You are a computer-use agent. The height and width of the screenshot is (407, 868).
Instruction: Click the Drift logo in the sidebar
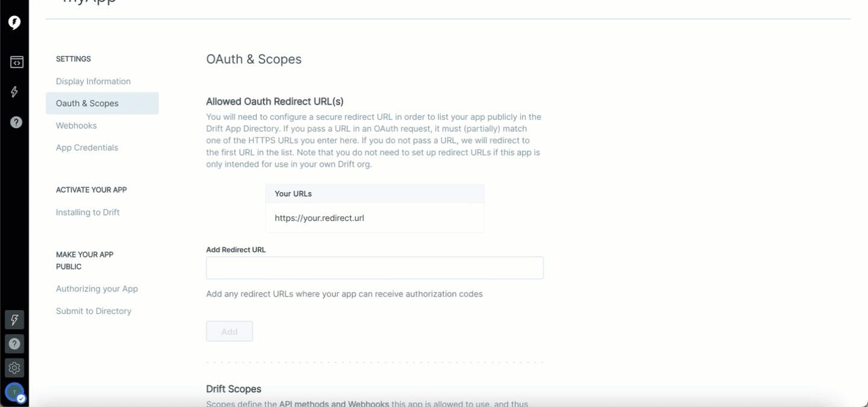click(x=14, y=23)
